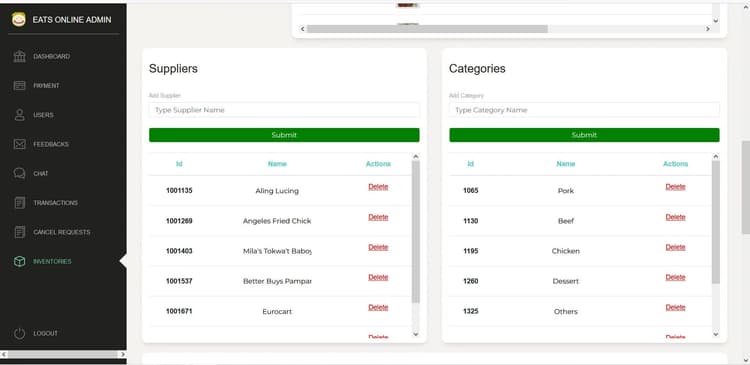Delete the Pork category
This screenshot has height=365, width=750.
(675, 187)
